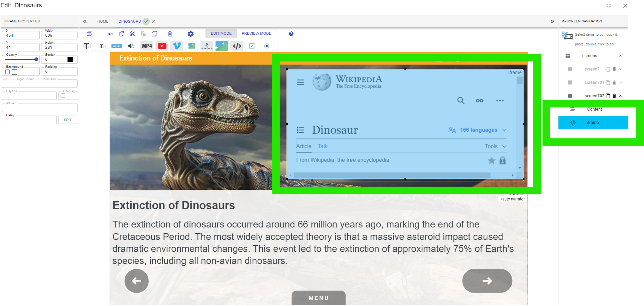Click the add new screen icon

[90, 34]
